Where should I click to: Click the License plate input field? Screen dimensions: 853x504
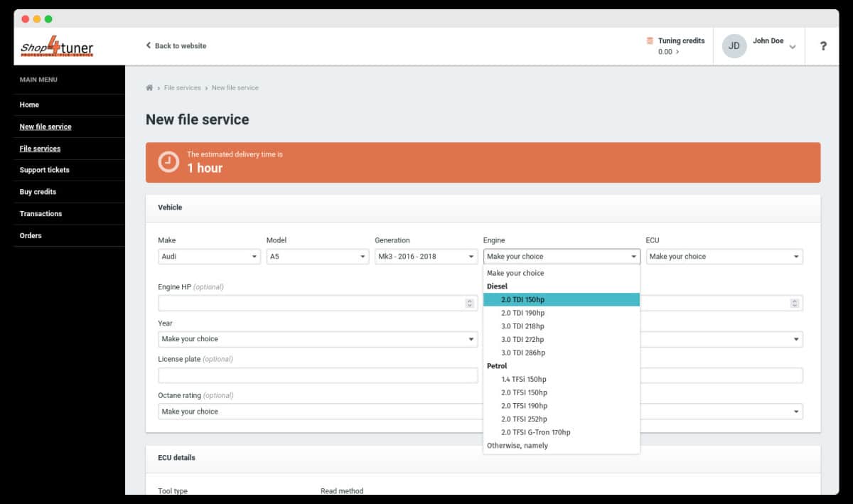(x=318, y=375)
